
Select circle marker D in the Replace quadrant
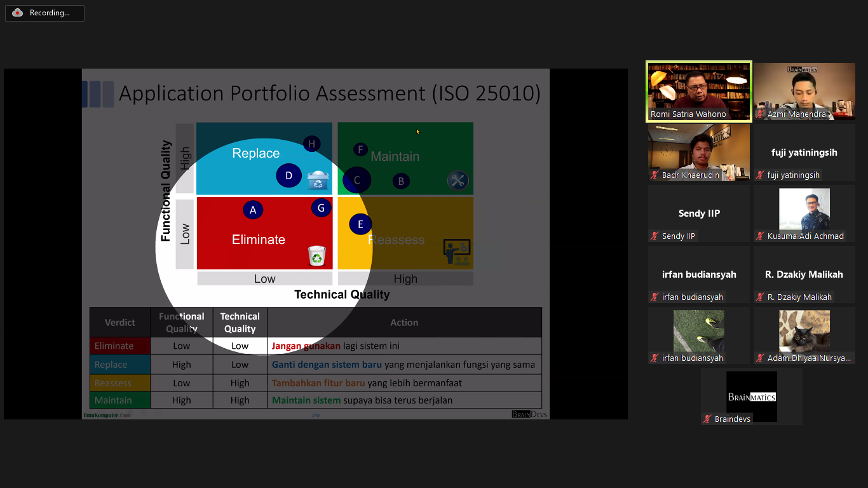(288, 175)
